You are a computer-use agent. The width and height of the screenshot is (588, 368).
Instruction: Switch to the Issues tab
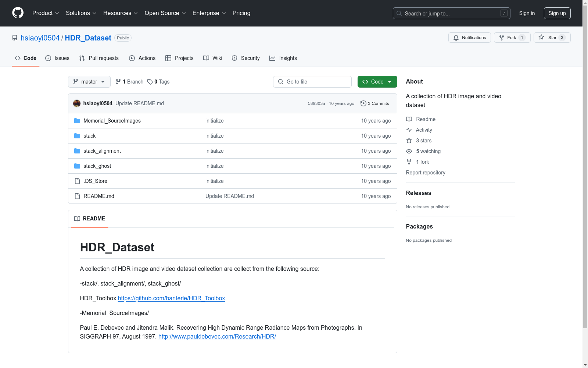[x=57, y=58]
